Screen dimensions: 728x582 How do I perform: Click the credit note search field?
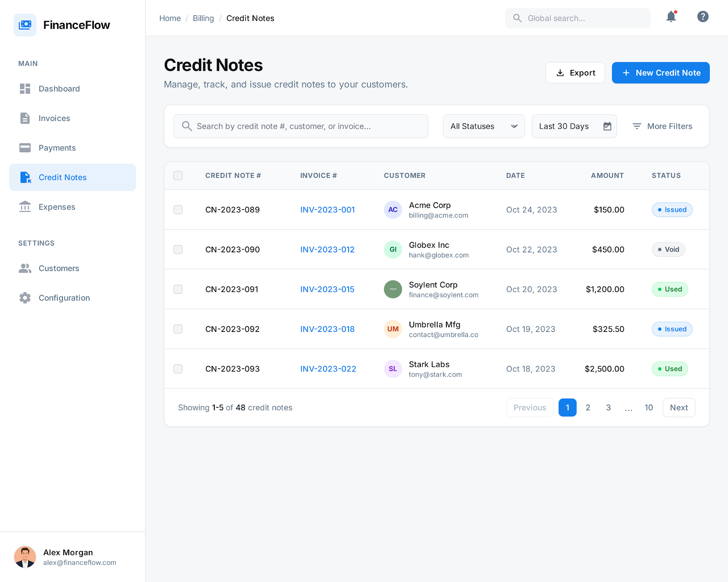pos(300,126)
